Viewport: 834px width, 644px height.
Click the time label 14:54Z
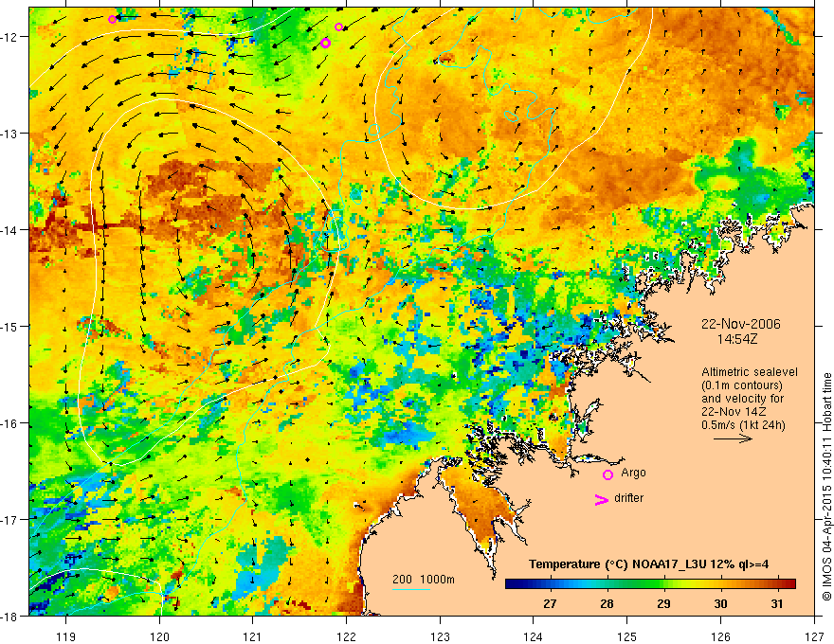click(x=736, y=339)
